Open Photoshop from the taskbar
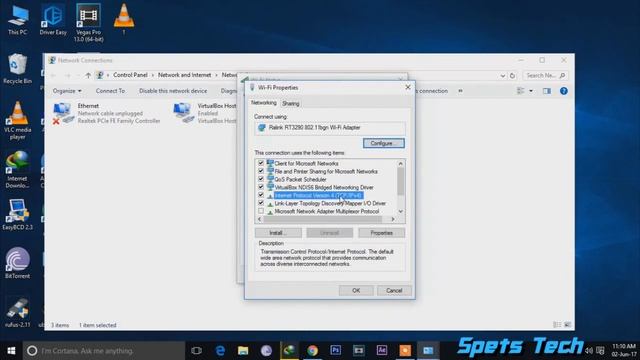Viewport: 640px width, 360px height. point(336,351)
